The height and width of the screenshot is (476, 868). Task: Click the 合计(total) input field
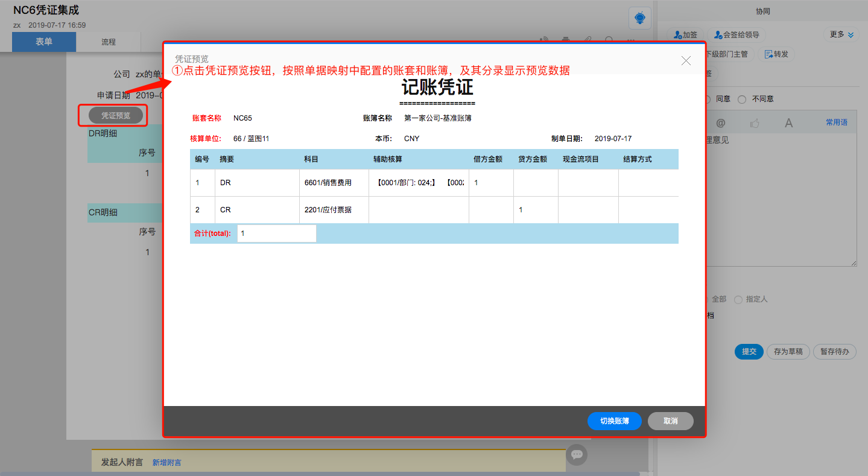[276, 233]
